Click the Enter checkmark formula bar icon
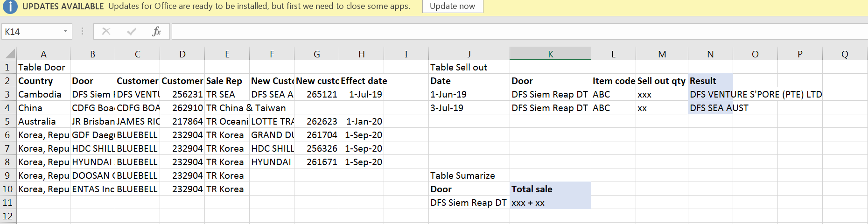868x224 pixels. click(132, 31)
